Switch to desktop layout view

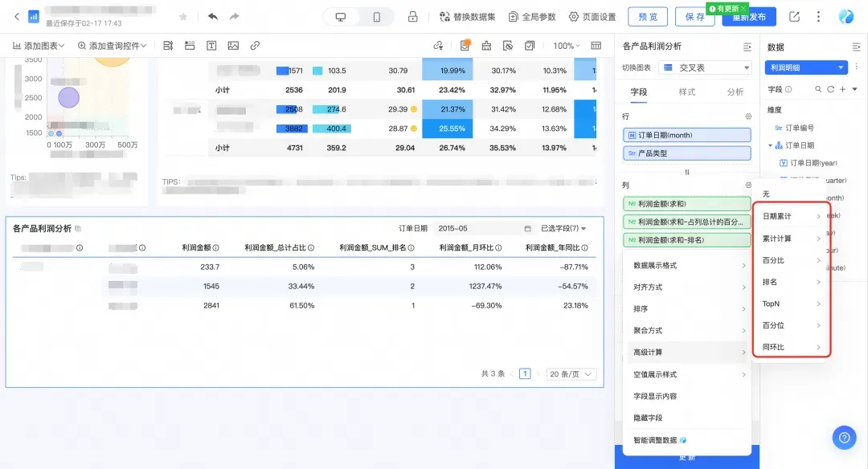[x=341, y=17]
